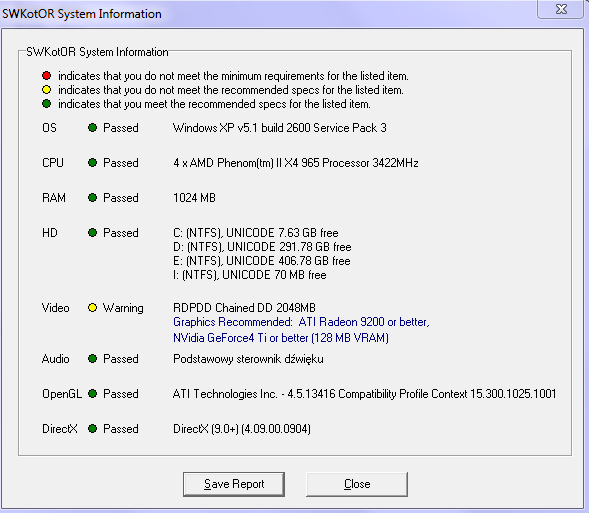Viewport: 589px width, 513px height.
Task: Click the green status dot beside OS
Action: pos(92,128)
